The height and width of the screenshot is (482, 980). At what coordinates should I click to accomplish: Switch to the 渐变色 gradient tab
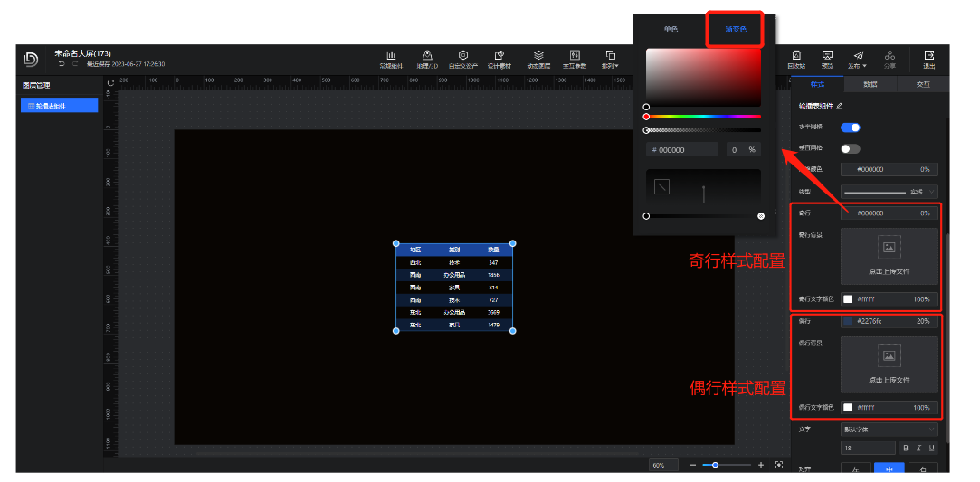735,29
